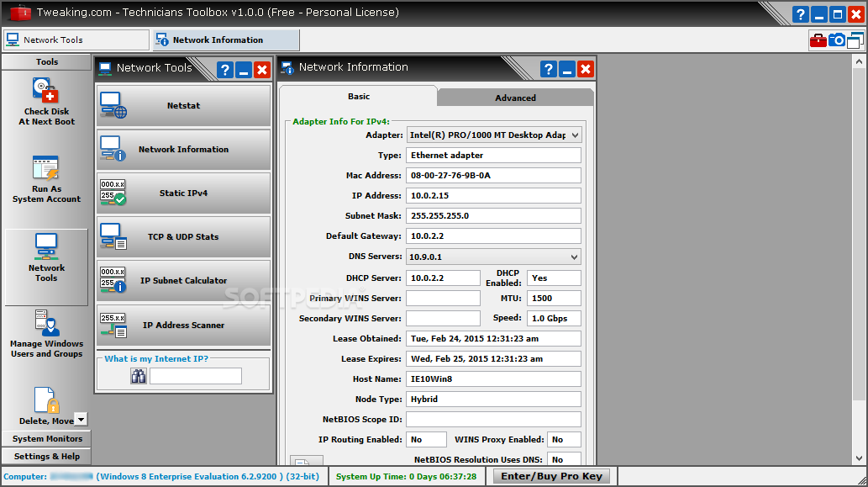This screenshot has height=487, width=868.
Task: Click the cascade windows icon top right
Action: [855, 40]
